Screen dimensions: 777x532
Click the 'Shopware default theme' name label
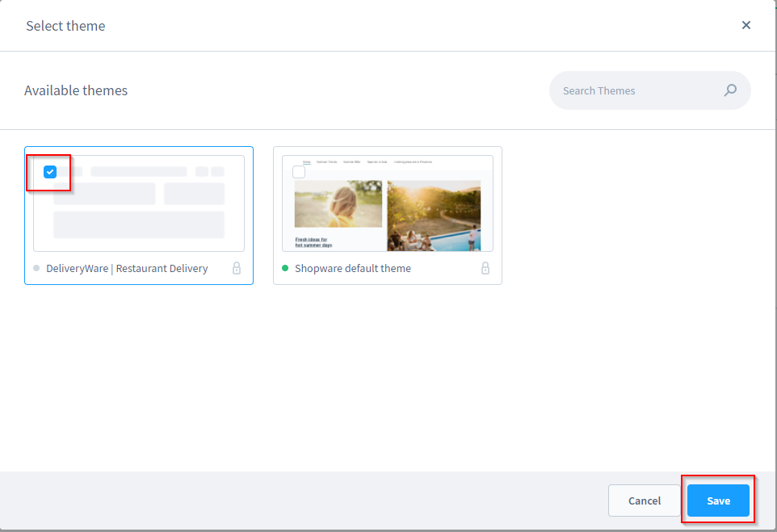click(353, 268)
